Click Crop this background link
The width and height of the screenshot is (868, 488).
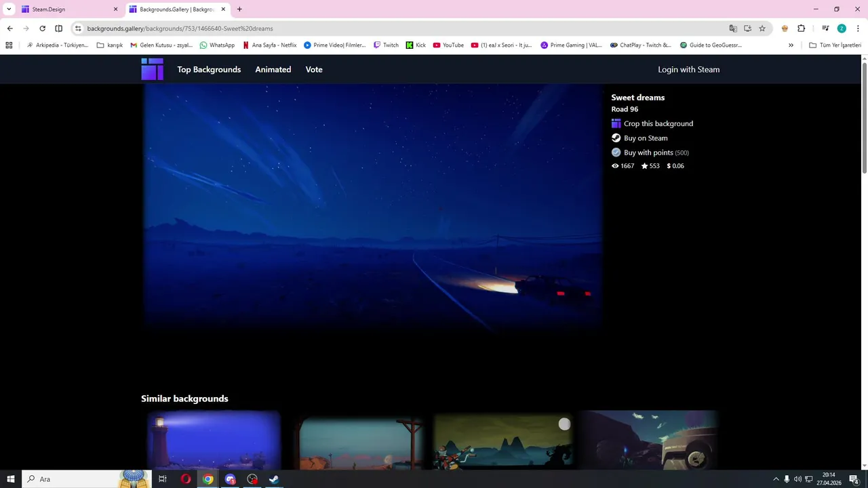pos(658,123)
